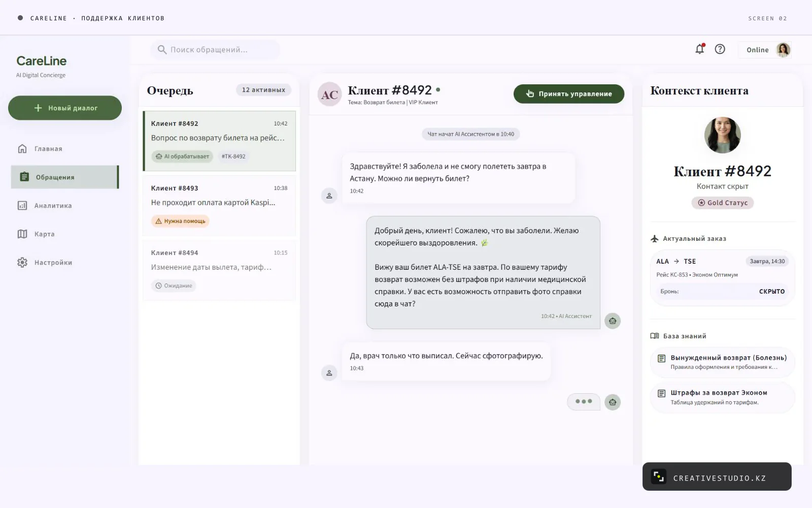
Task: Click the Ожидание status tag
Action: click(174, 285)
